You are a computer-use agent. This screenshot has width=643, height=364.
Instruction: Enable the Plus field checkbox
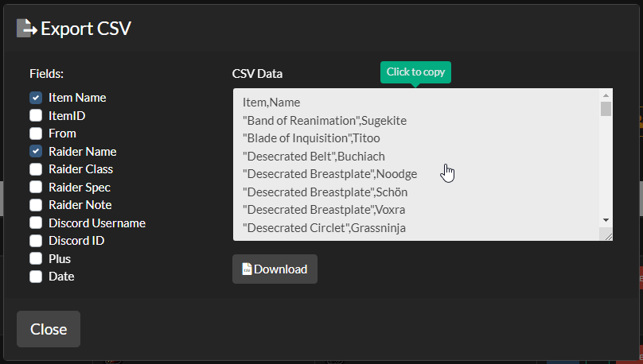(x=36, y=259)
